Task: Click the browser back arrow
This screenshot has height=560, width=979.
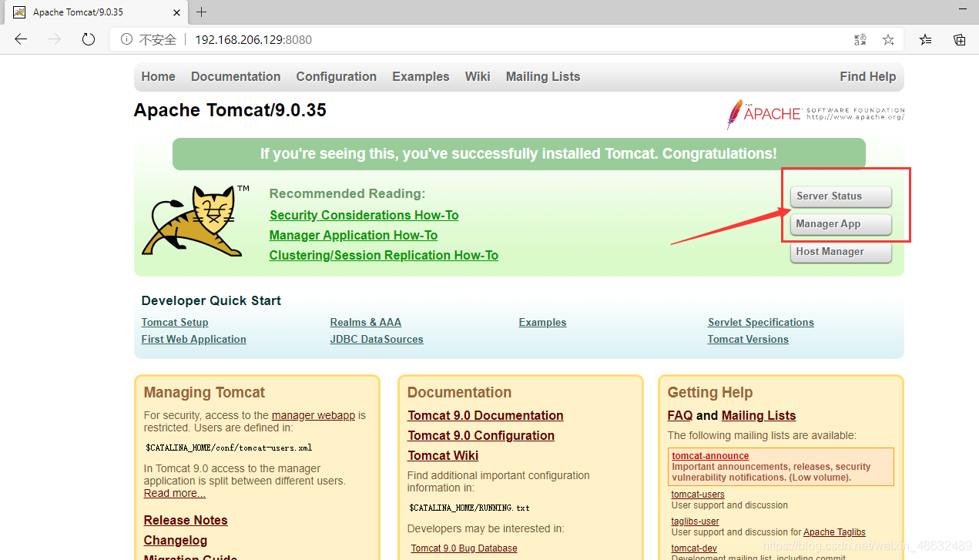Action: [21, 39]
